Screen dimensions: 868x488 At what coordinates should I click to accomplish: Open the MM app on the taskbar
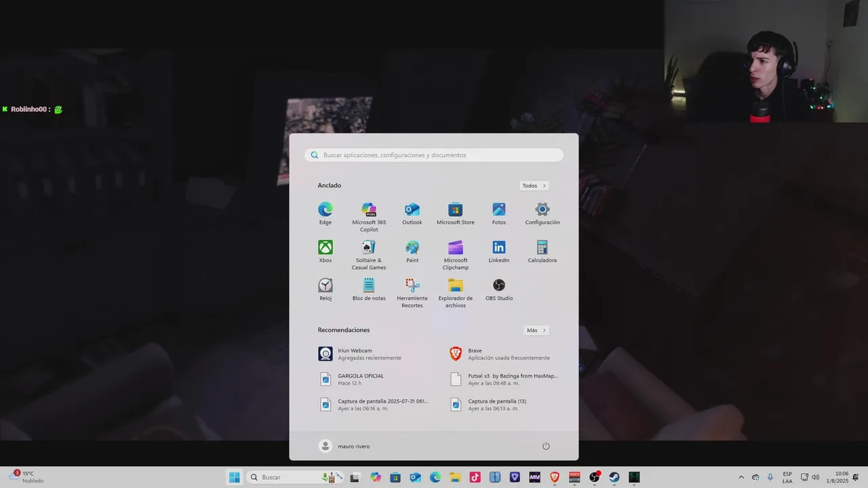tap(534, 477)
